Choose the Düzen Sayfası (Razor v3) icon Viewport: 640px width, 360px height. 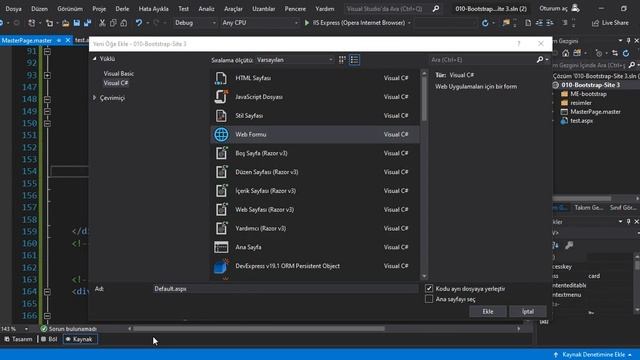point(221,172)
